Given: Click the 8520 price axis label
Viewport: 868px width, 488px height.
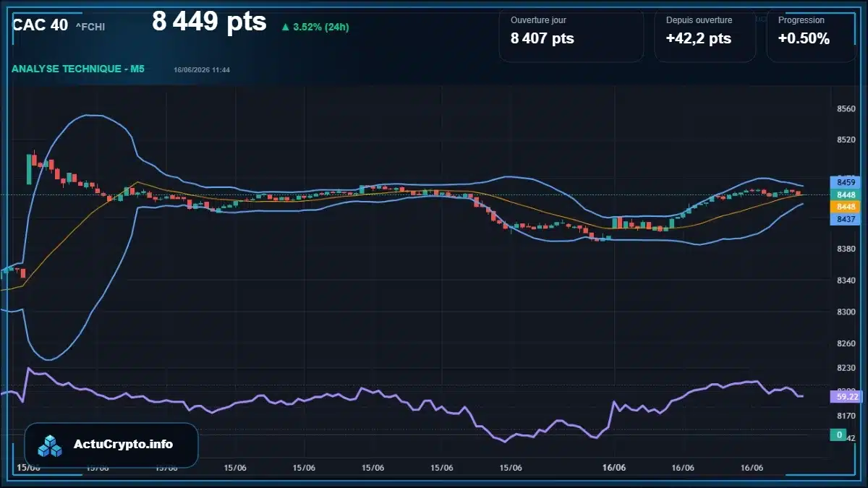Looking at the screenshot, I should click(x=846, y=140).
